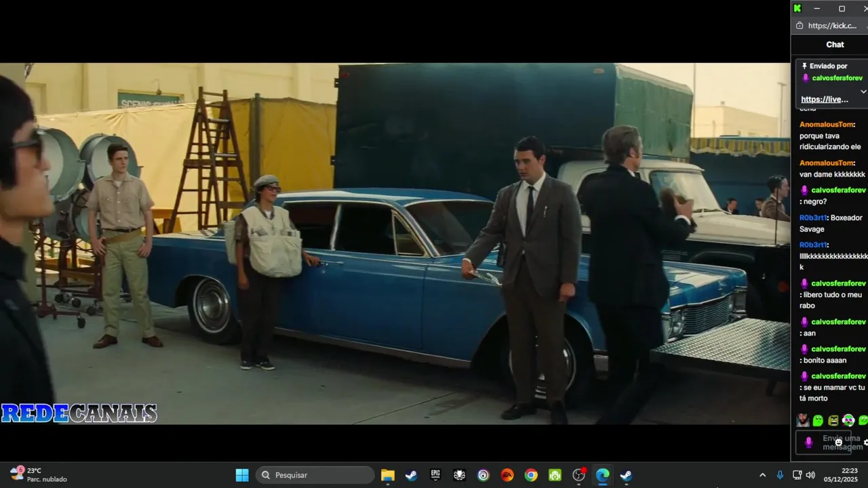Image resolution: width=868 pixels, height=488 pixels.
Task: Click AnomalousTom above 'porque tava ridicularizando ele'
Action: pyautogui.click(x=826, y=125)
